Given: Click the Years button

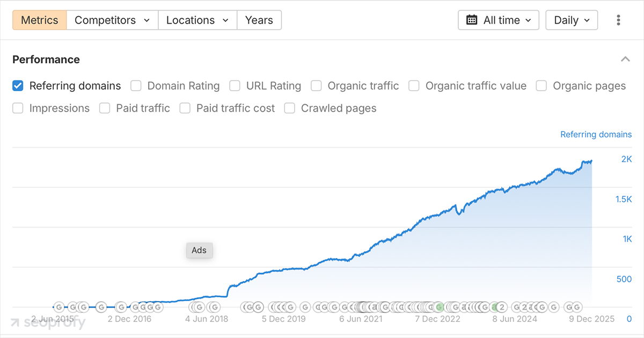Looking at the screenshot, I should 259,20.
